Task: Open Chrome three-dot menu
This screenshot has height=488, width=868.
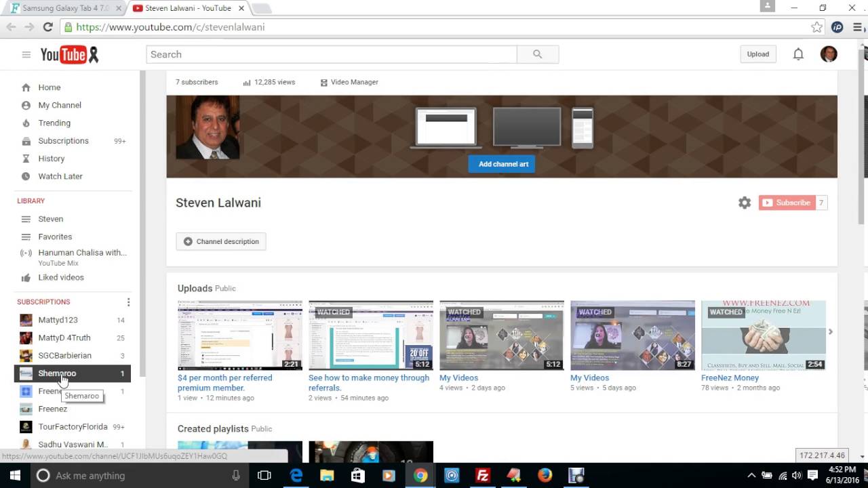Action: [x=857, y=27]
